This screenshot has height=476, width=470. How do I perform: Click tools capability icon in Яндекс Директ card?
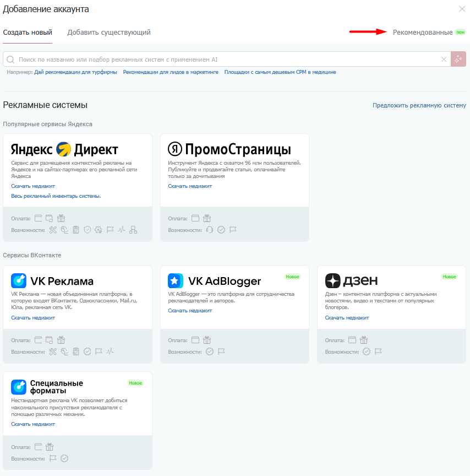53,230
